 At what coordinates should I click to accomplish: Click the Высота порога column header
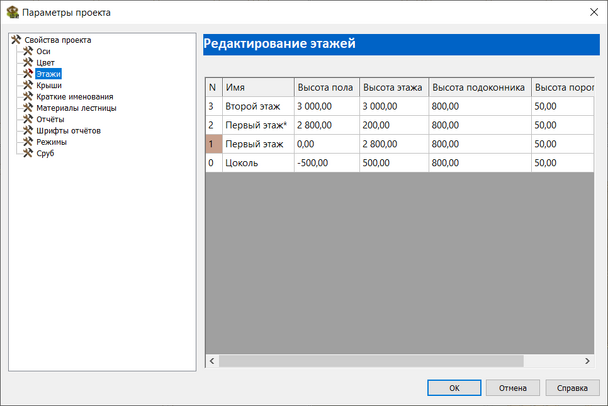click(563, 87)
